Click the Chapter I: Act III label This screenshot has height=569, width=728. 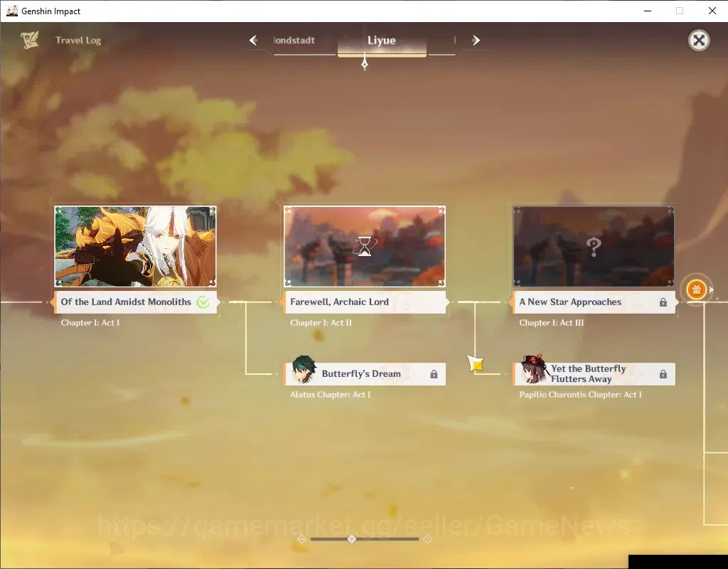(552, 323)
